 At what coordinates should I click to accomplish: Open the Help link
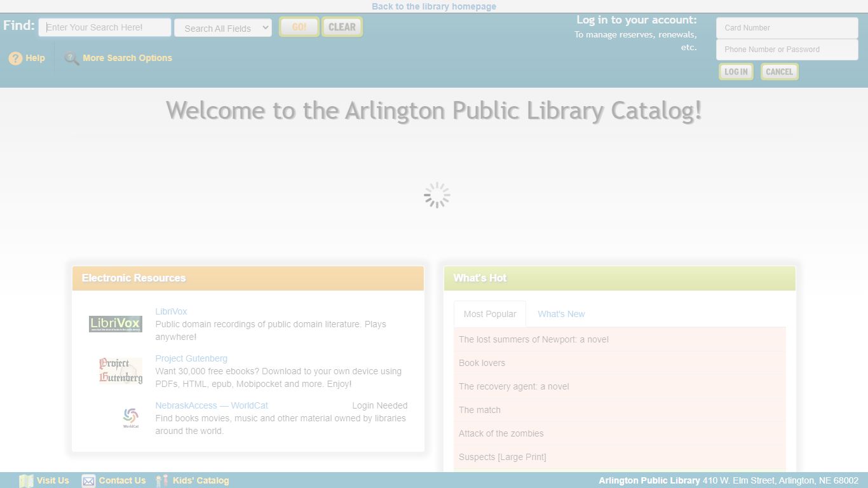click(x=35, y=58)
